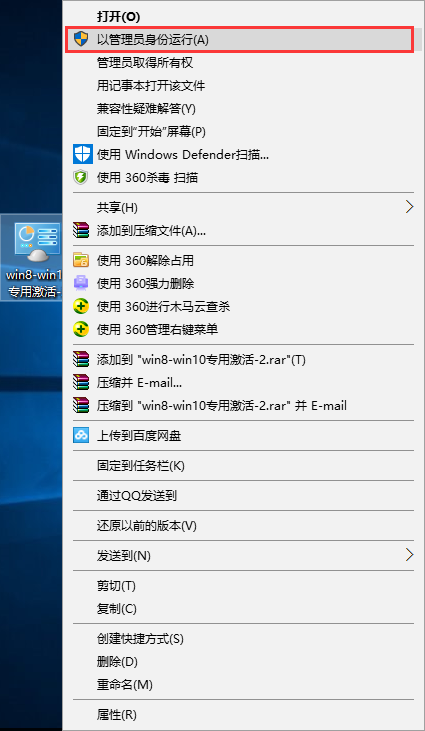Select 添加到压缩文件(A)...
The height and width of the screenshot is (731, 425).
pos(151,230)
